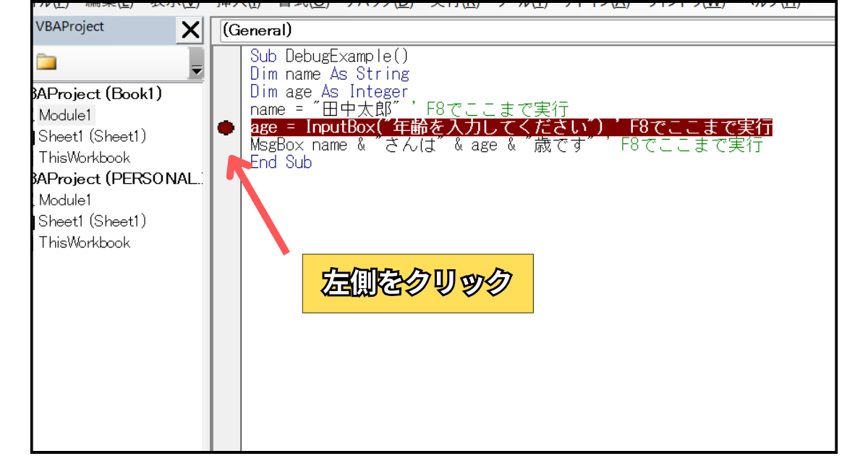Screen dimensions: 868x456
Task: Place cursor on End Sub line
Action: tap(281, 162)
